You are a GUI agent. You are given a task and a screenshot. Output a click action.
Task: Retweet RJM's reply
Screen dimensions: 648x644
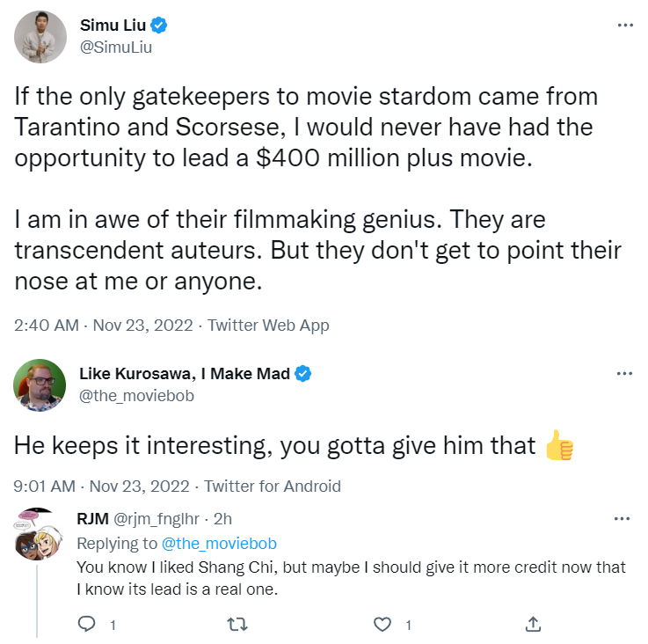point(237,625)
